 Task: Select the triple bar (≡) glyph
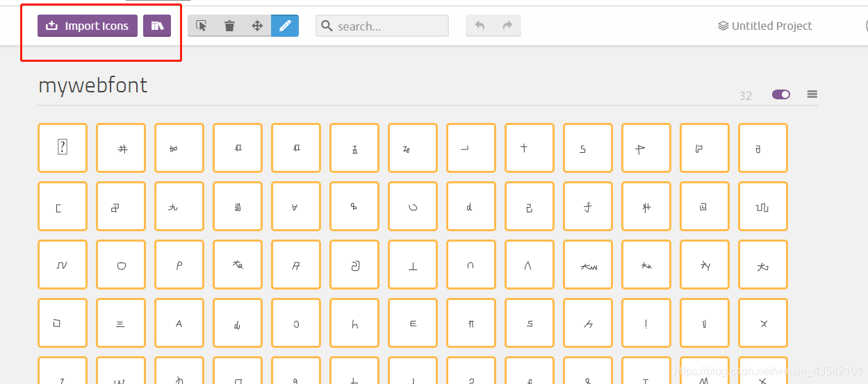(121, 323)
